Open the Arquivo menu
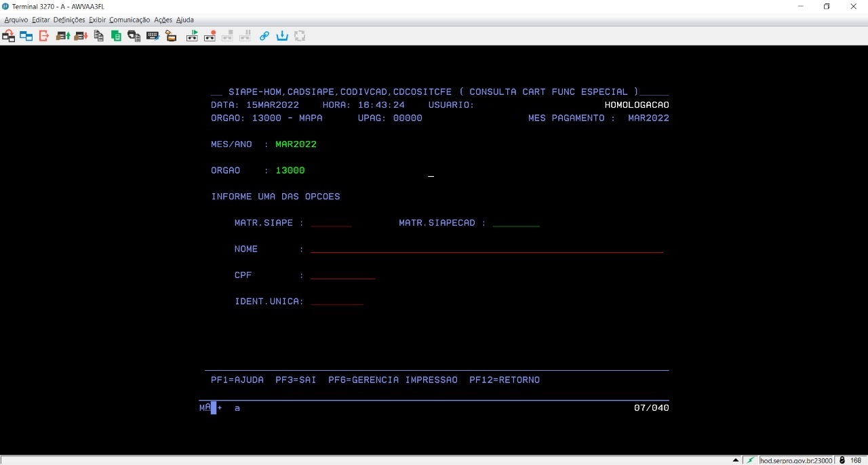 (16, 20)
